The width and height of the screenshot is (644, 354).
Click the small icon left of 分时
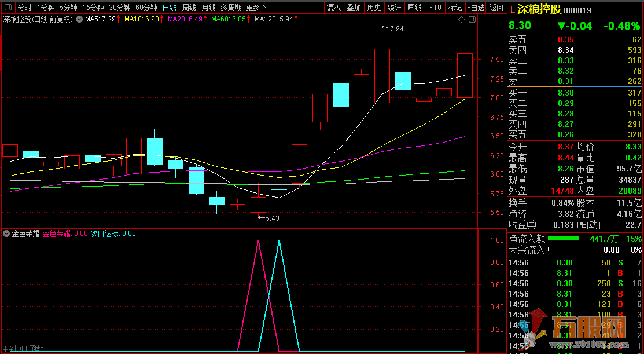point(8,8)
